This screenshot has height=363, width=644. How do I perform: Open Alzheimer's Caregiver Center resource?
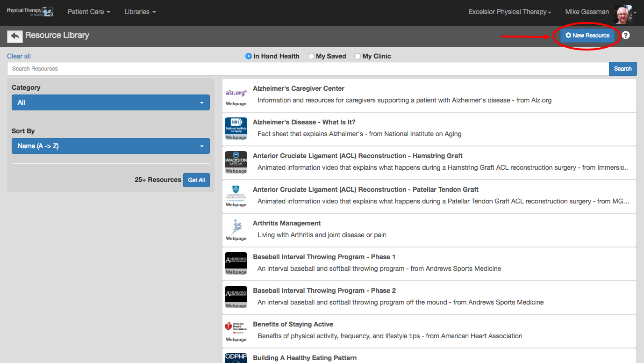(299, 88)
